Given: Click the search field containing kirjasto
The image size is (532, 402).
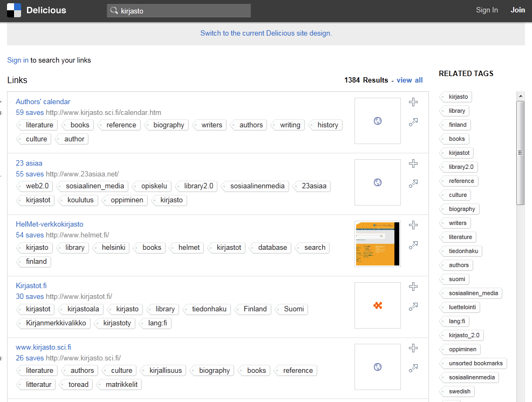Looking at the screenshot, I should (x=179, y=10).
